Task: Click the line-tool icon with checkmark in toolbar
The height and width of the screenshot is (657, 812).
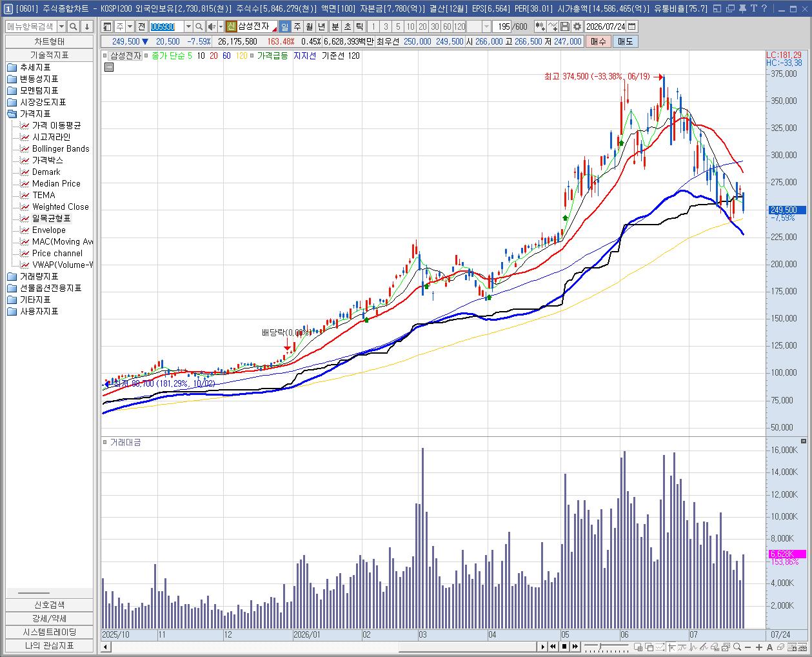Action: pos(553,26)
